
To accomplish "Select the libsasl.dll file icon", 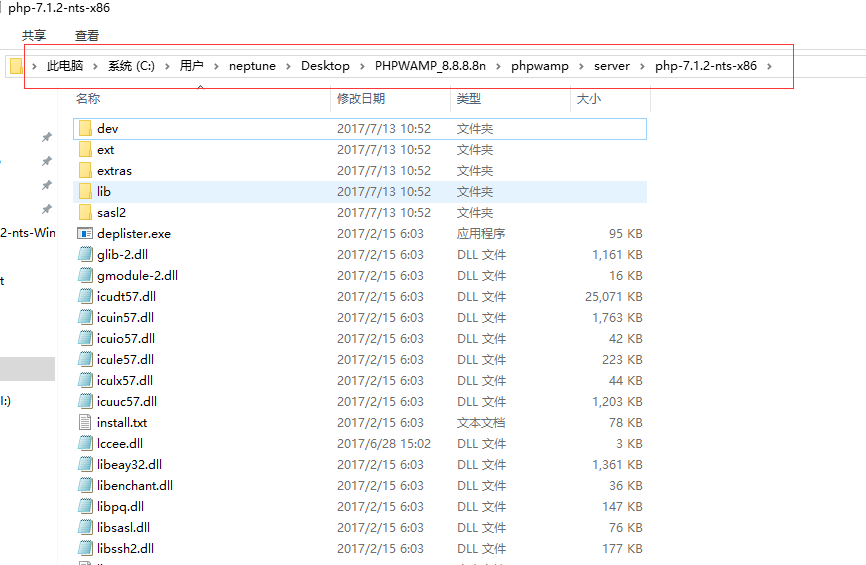I will 85,527.
